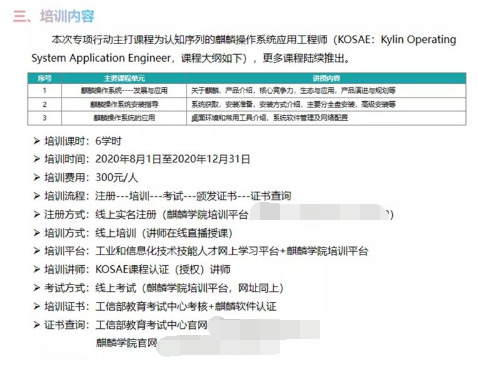Click the table cell numbered '2'
The image size is (478, 369).
(x=44, y=104)
